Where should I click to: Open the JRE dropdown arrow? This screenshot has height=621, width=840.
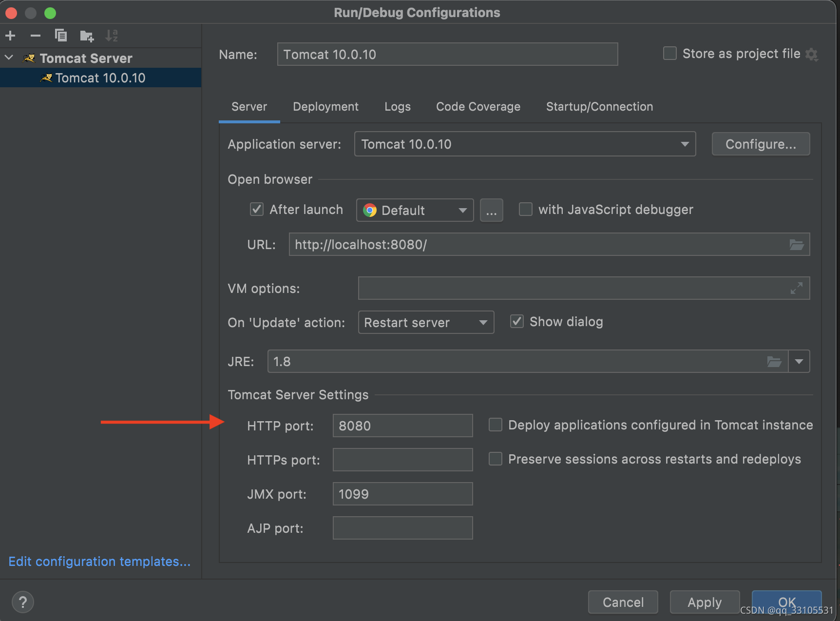tap(799, 361)
